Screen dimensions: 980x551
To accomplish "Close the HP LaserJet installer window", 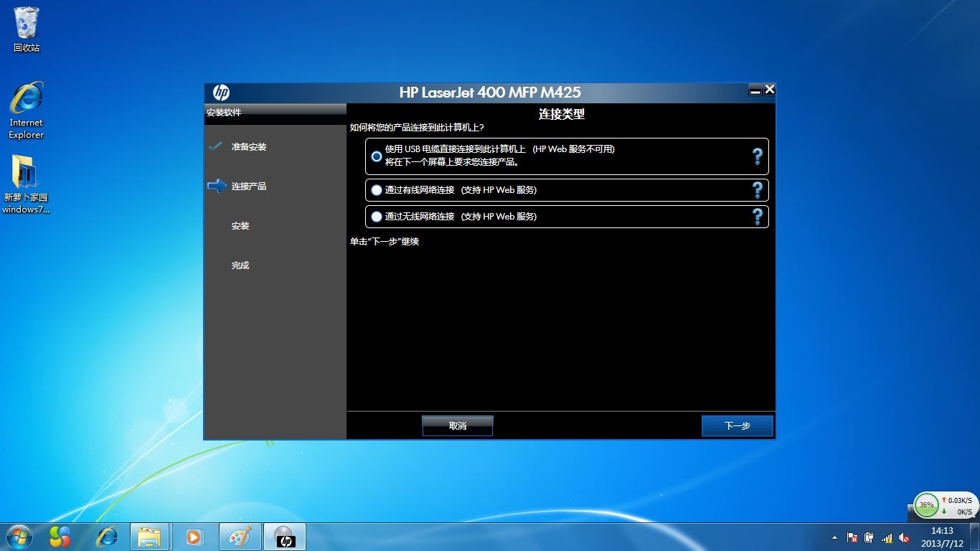I will [x=770, y=90].
